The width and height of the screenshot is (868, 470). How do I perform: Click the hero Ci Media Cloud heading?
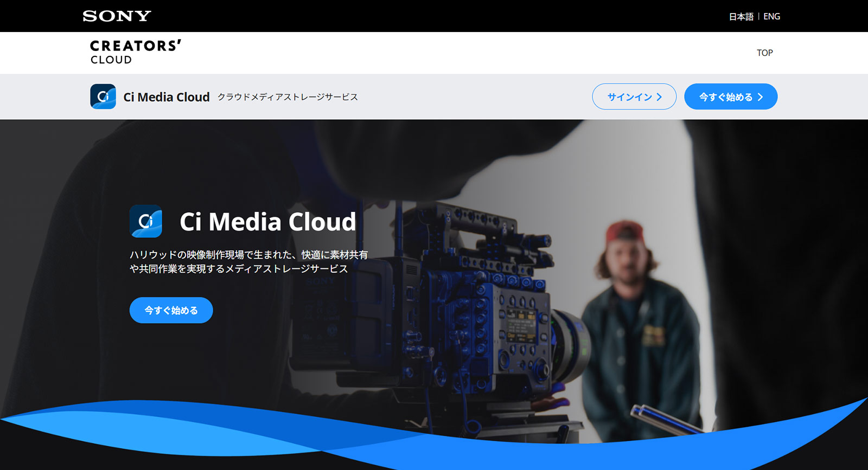268,222
